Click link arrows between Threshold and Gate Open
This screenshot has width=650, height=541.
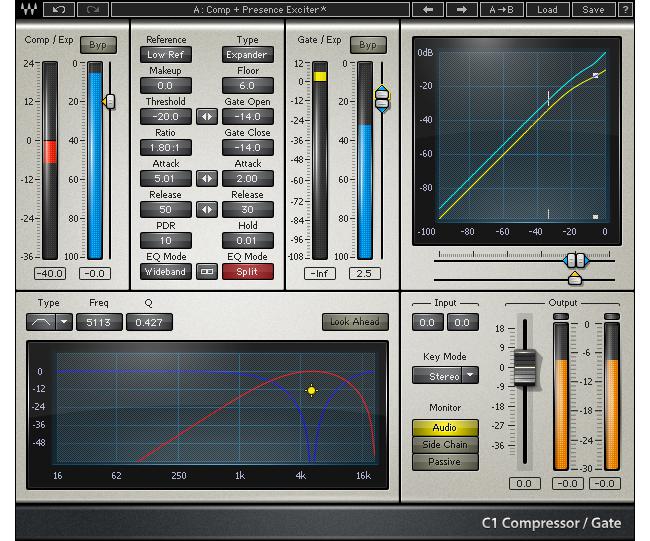(206, 116)
